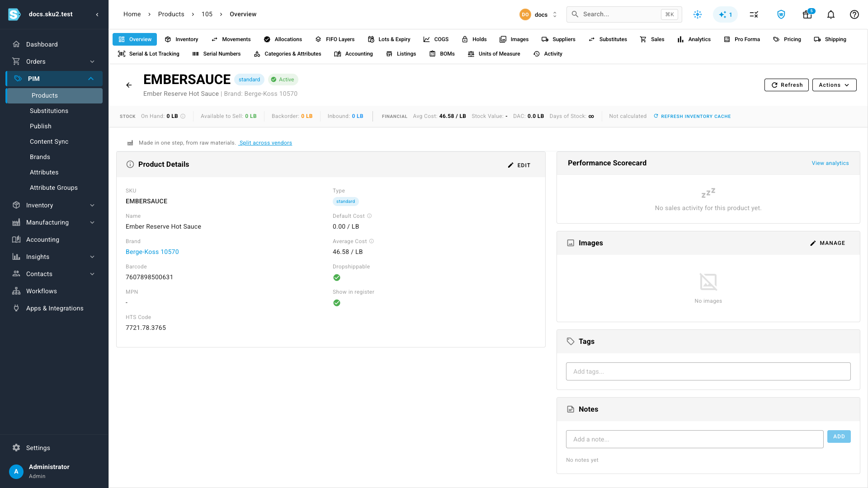Viewport: 868px width, 488px height.
Task: Expand the Contacts sidebar section
Action: pos(54,274)
